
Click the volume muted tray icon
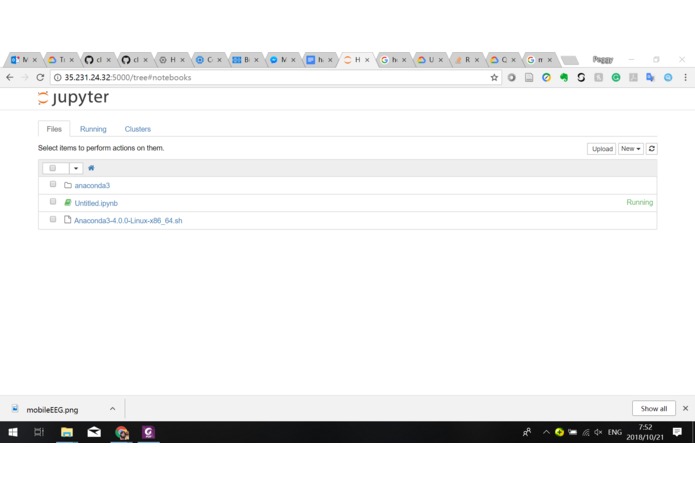pyautogui.click(x=598, y=432)
